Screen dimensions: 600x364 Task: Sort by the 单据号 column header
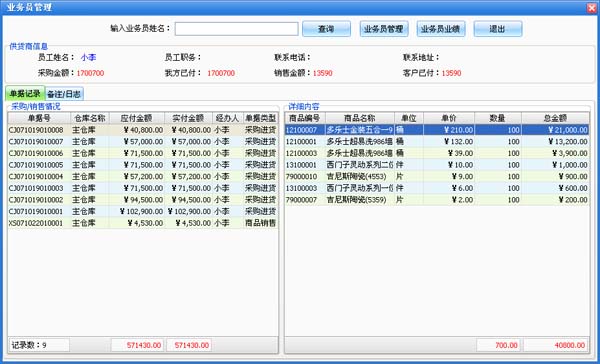[x=39, y=118]
